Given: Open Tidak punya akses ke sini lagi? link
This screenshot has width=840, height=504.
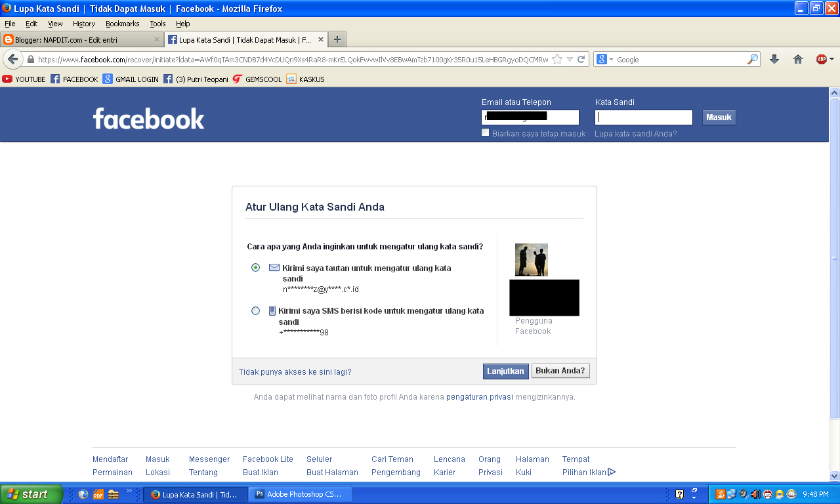Looking at the screenshot, I should (295, 372).
